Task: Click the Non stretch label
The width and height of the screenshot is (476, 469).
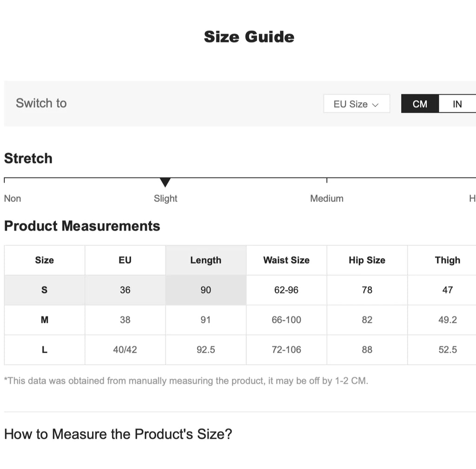Action: click(x=13, y=198)
